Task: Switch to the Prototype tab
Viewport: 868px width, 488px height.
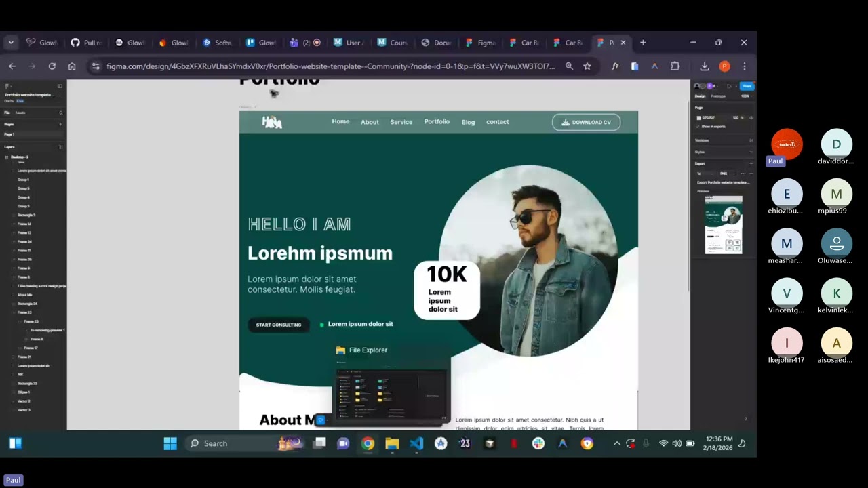Action: pyautogui.click(x=718, y=96)
